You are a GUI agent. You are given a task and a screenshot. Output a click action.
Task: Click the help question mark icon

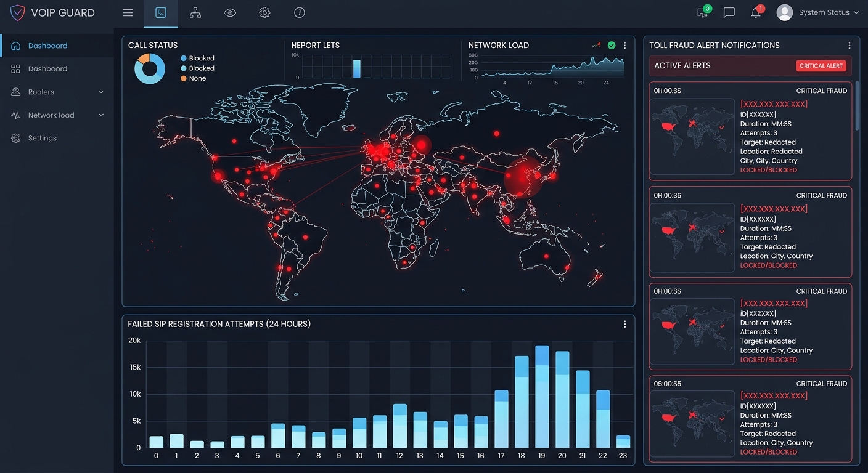point(299,12)
